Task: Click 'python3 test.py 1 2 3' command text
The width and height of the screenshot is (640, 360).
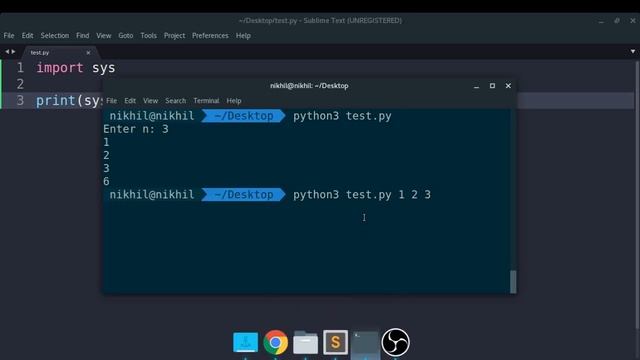Action: pyautogui.click(x=362, y=195)
